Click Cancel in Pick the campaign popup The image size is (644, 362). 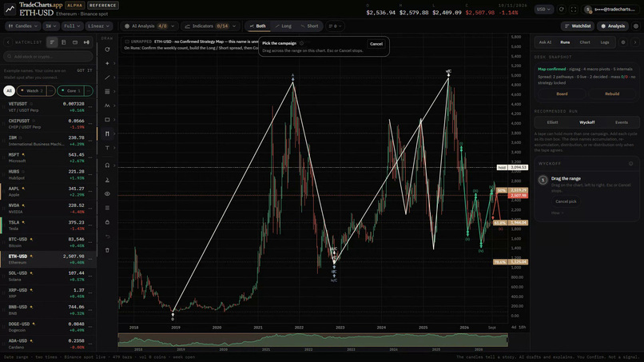pyautogui.click(x=376, y=44)
